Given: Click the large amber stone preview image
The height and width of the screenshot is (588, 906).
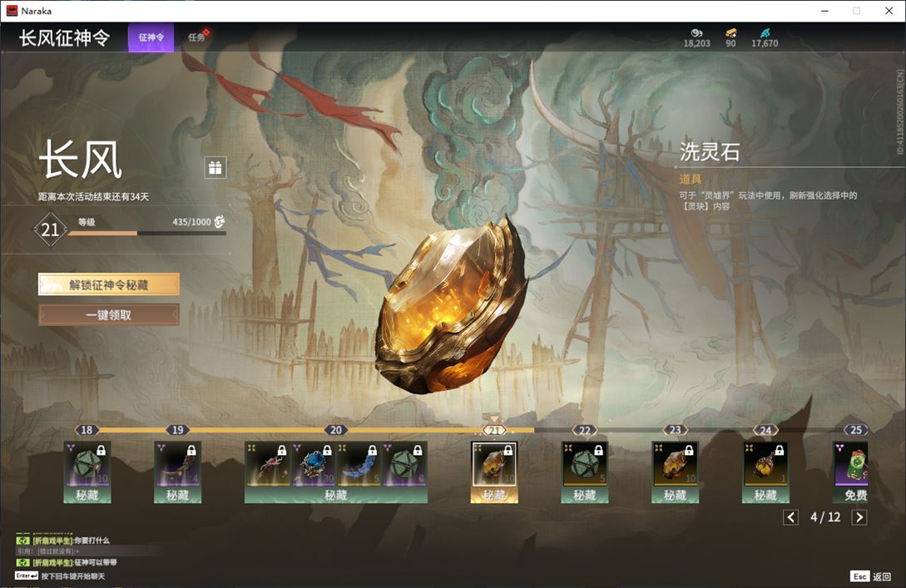Looking at the screenshot, I should [451, 306].
